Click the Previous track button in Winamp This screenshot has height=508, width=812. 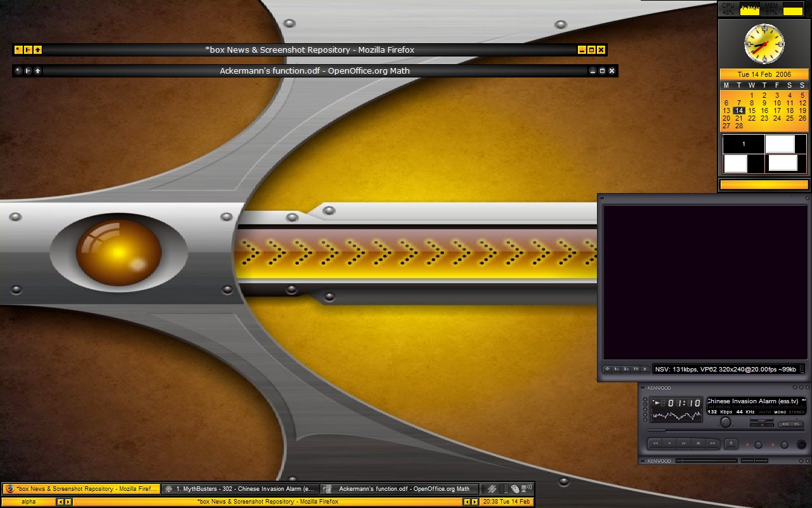click(x=655, y=443)
